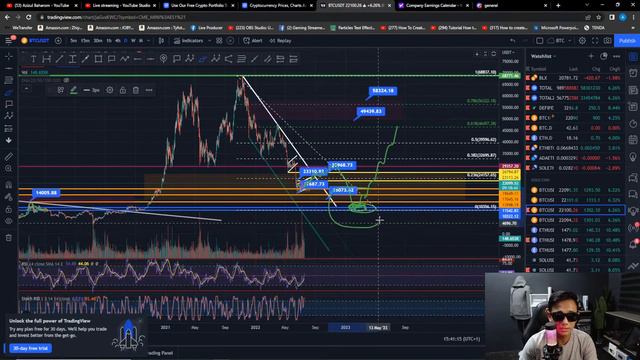The image size is (640, 360).
Task: Open more Watchlist options ellipsis
Action: pyautogui.click(x=617, y=56)
